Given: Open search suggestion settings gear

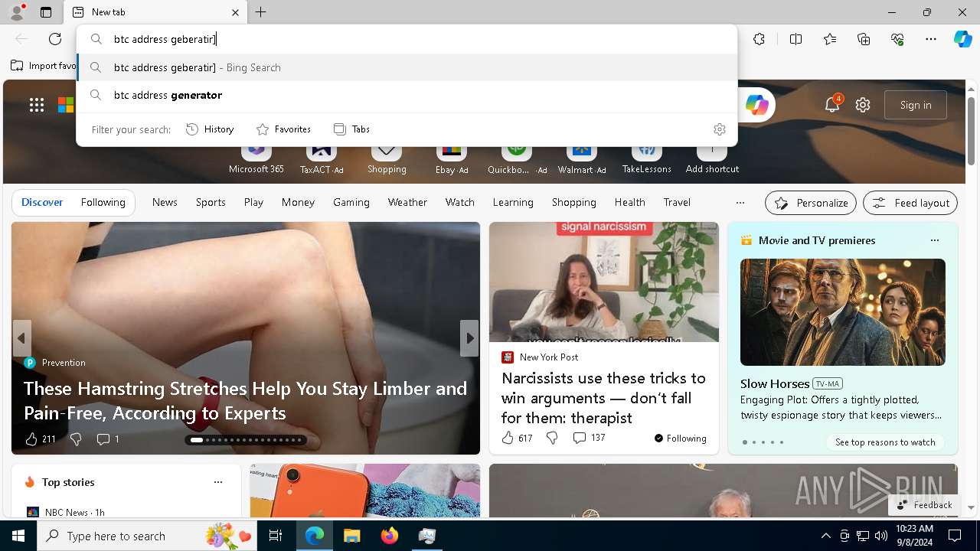Looking at the screenshot, I should point(719,129).
